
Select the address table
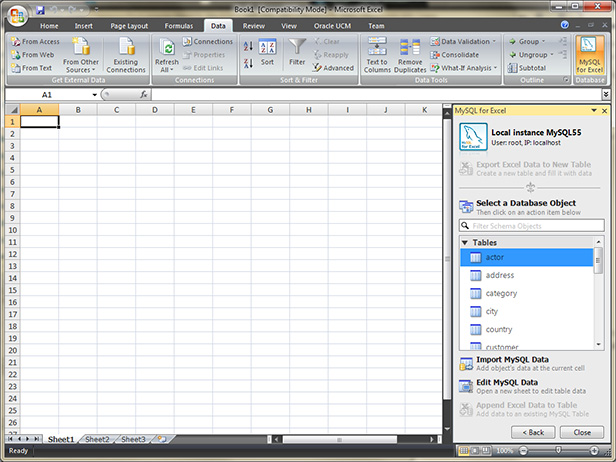(526, 275)
